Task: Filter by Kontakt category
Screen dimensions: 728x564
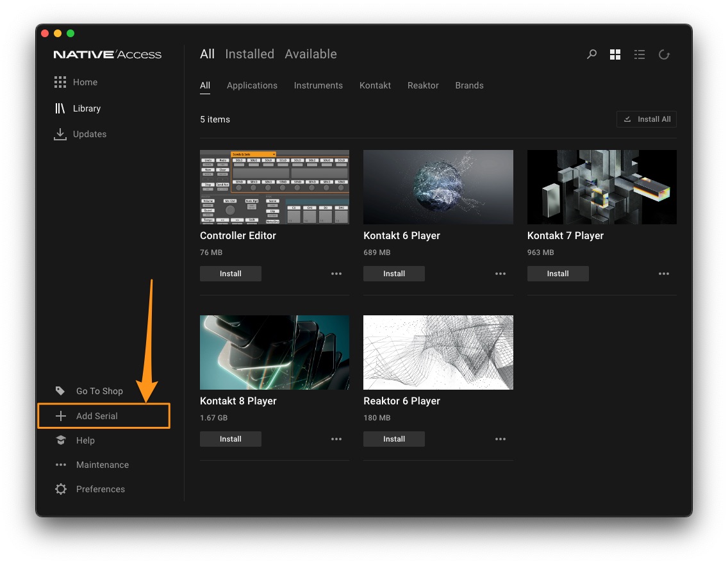Action: [375, 85]
